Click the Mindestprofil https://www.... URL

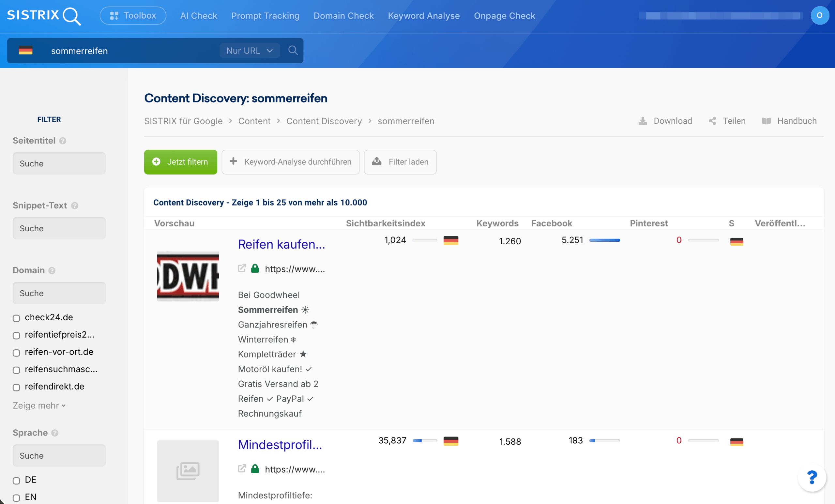pos(295,469)
